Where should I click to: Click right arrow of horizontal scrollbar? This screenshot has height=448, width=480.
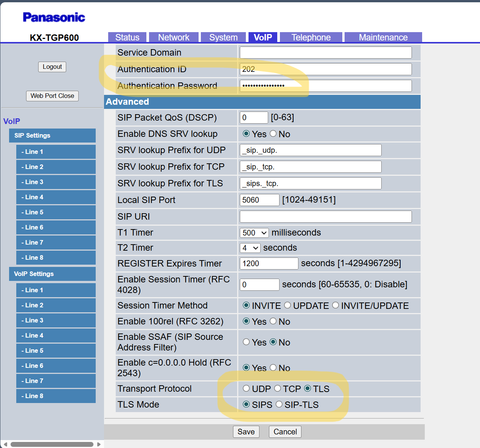tap(99, 444)
